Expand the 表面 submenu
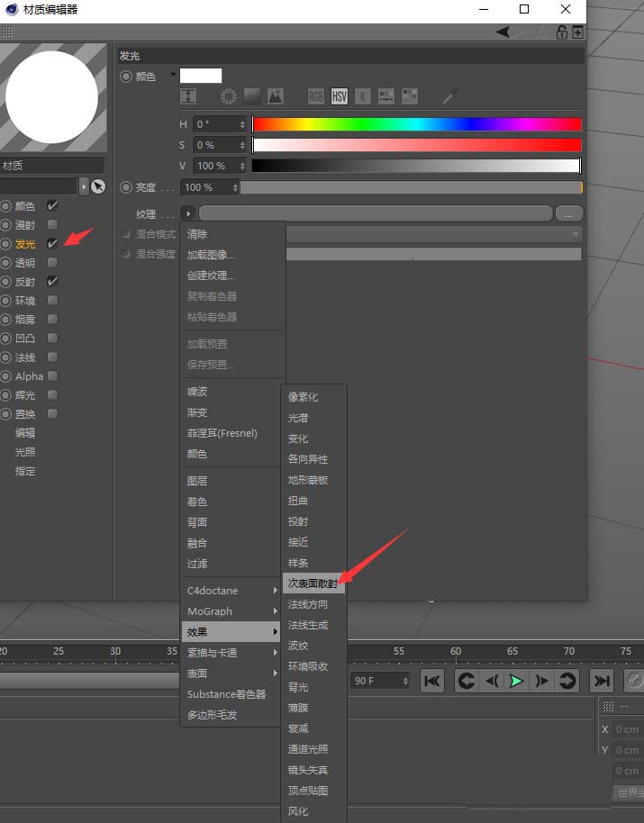The image size is (644, 823). pyautogui.click(x=232, y=674)
